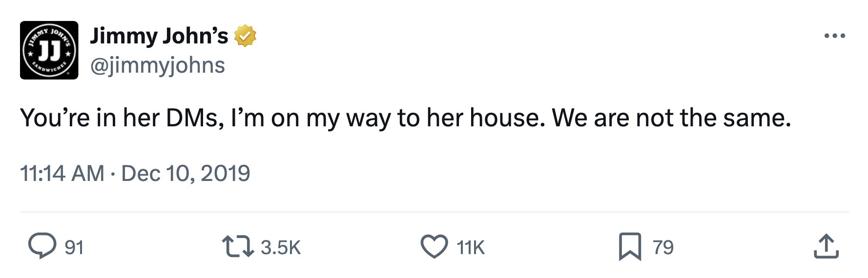Click the 79 bookmarks count
Image resolution: width=868 pixels, height=278 pixels.
coord(663,247)
